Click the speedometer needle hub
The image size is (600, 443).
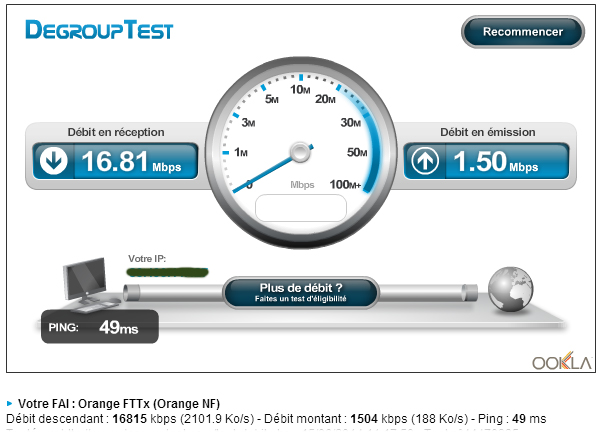[300, 152]
